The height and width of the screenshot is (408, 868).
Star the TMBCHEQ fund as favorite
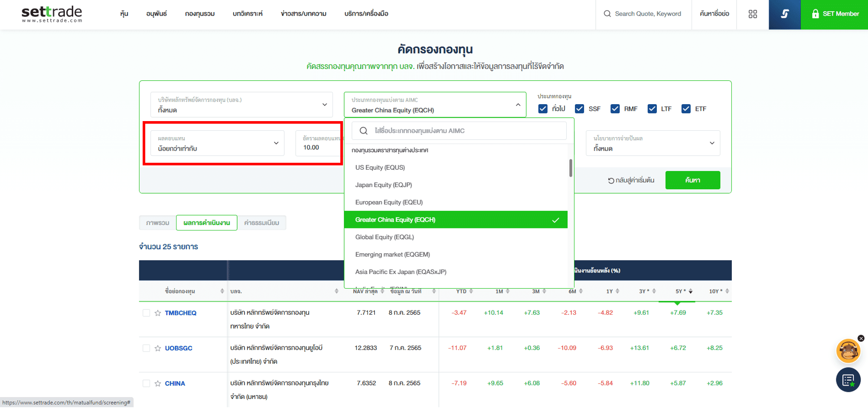158,313
